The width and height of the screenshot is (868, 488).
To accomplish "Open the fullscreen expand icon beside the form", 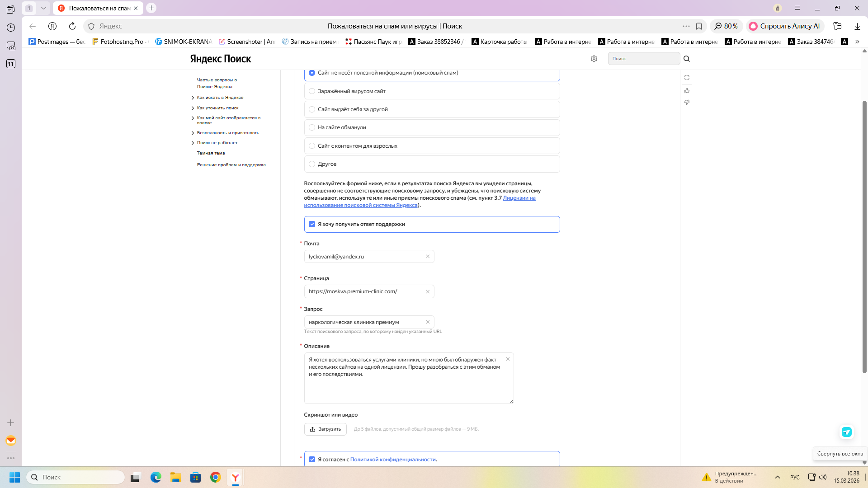I will [687, 78].
